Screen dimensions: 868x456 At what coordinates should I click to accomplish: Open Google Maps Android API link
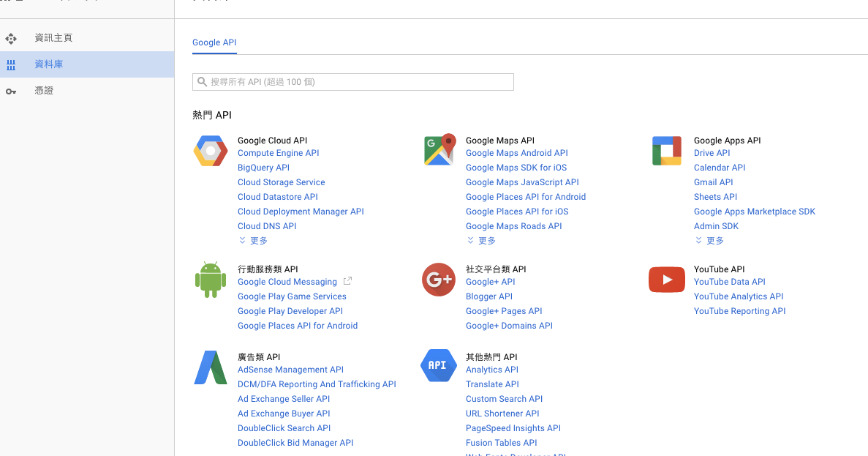(517, 153)
